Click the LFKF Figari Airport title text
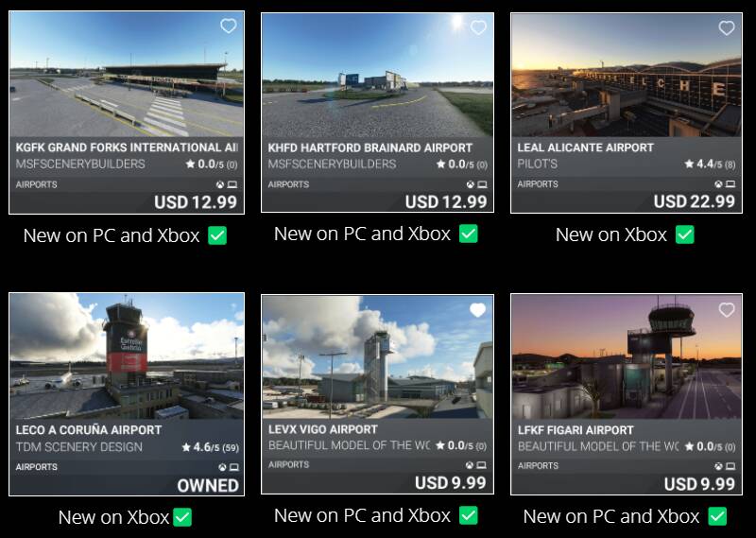This screenshot has height=538, width=756. [576, 430]
